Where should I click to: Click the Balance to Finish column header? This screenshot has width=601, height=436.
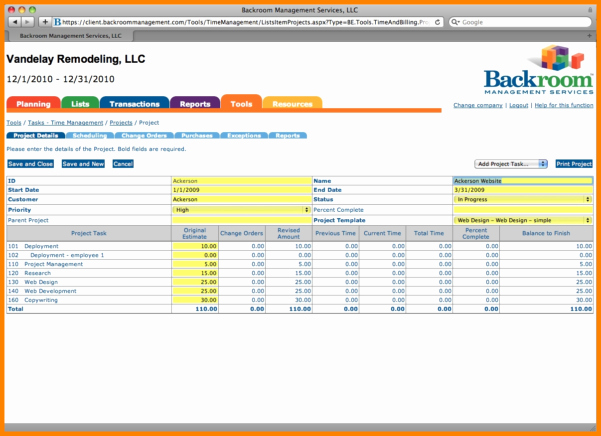click(546, 233)
